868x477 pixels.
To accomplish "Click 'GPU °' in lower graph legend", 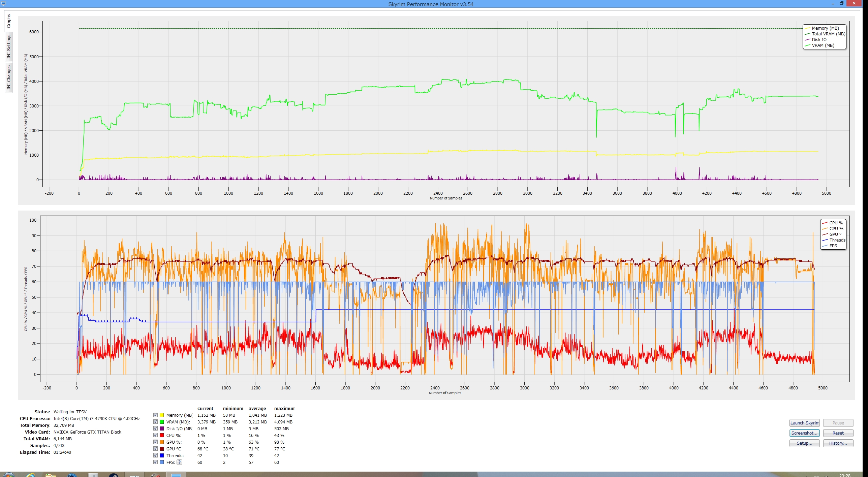I will tap(835, 234).
